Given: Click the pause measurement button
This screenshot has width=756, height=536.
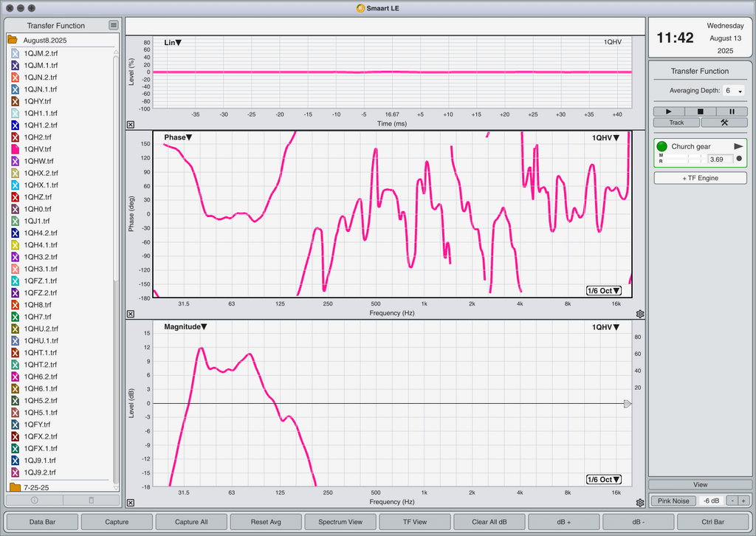Looking at the screenshot, I should point(732,111).
